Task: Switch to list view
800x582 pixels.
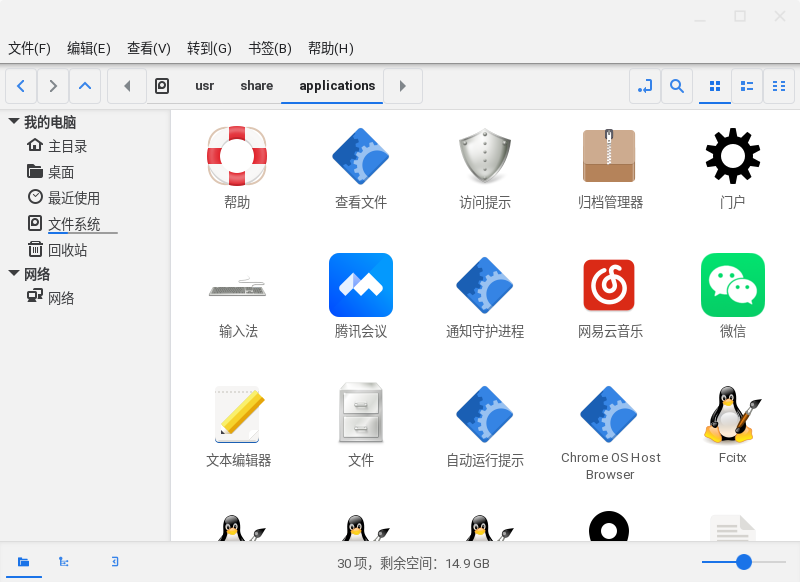Action: (747, 86)
